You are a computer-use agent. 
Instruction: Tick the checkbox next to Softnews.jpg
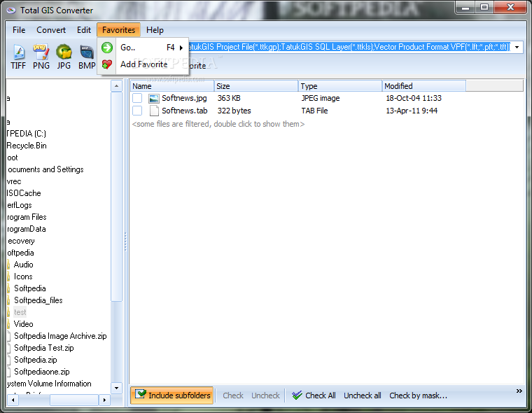(137, 98)
